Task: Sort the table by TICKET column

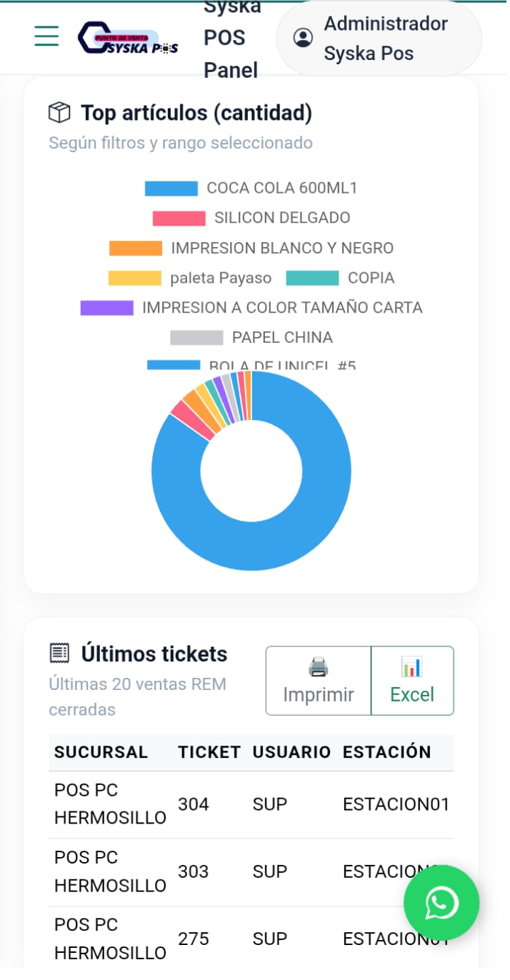Action: (x=209, y=752)
